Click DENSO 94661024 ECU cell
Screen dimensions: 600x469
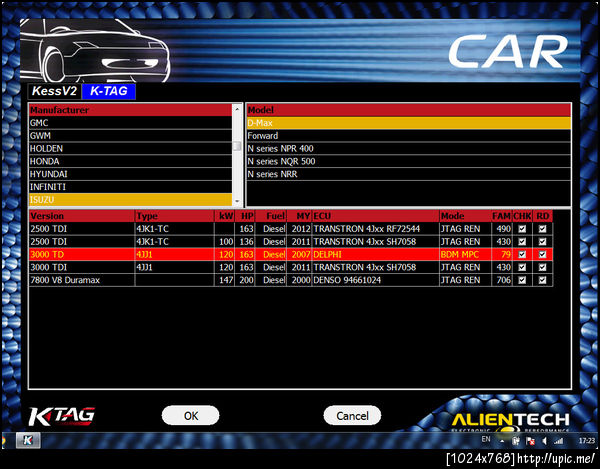(376, 280)
